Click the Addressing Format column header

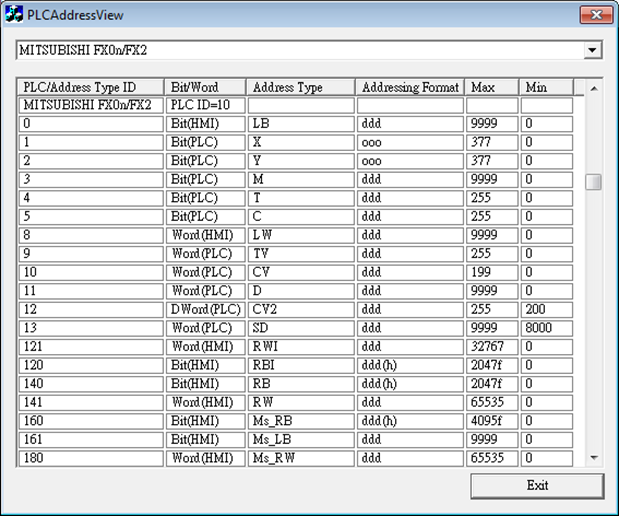tap(410, 87)
